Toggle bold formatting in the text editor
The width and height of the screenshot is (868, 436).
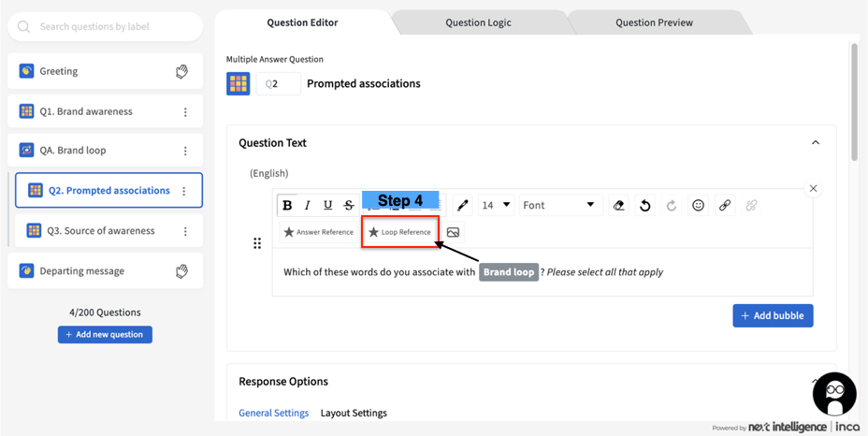(288, 206)
